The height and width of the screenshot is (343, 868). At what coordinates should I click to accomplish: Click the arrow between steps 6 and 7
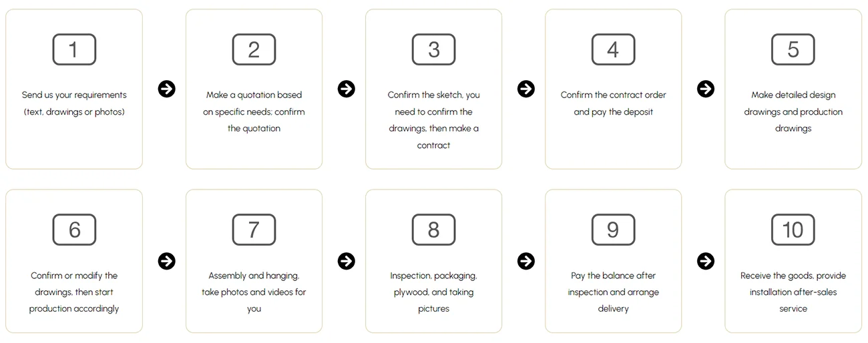tap(166, 261)
